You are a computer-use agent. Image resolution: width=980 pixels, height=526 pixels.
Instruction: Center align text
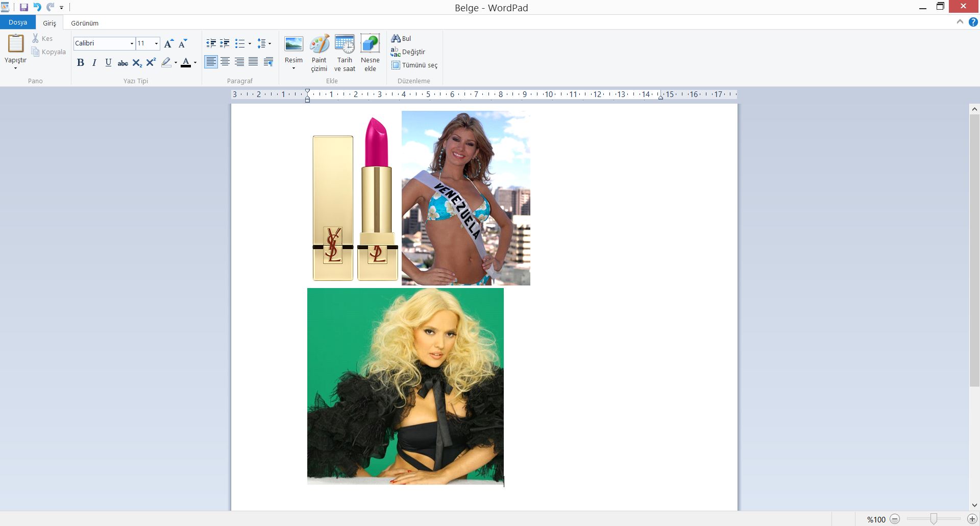(225, 62)
